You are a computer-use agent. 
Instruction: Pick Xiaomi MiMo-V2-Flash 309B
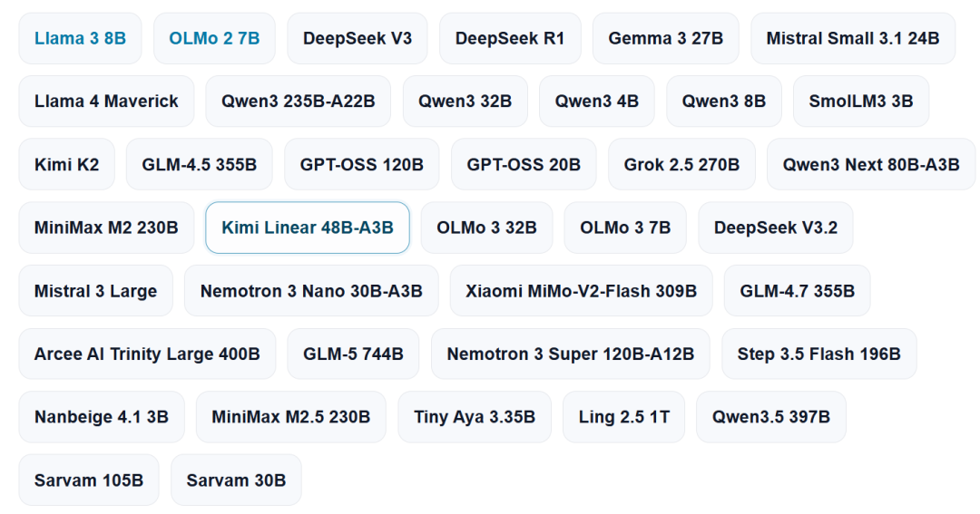coord(581,291)
